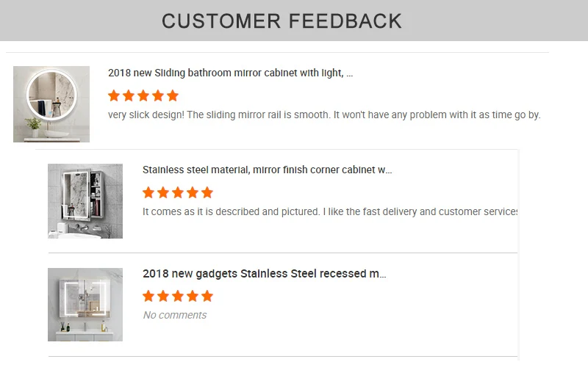
Task: Click first star under Sliding bathroom mirror review
Action: [114, 95]
